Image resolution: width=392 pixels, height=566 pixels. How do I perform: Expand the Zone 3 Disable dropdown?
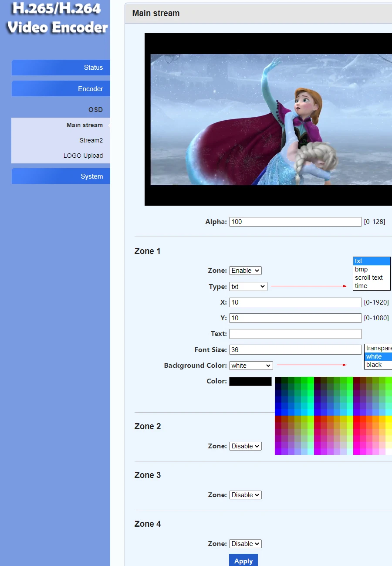(245, 495)
